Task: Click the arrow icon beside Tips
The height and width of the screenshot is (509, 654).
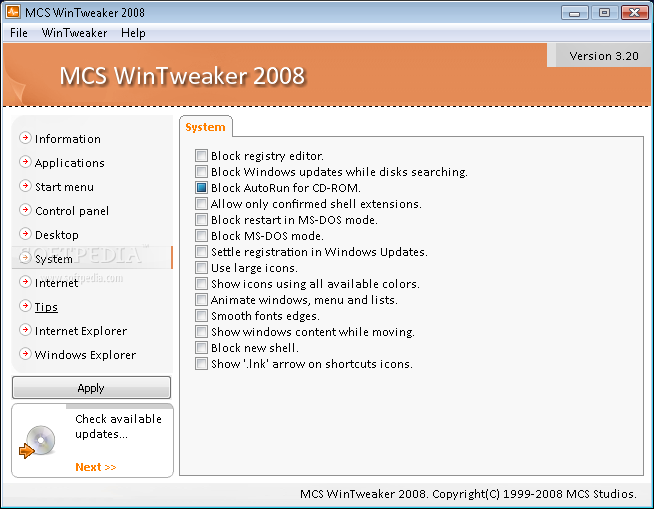Action: pyautogui.click(x=25, y=306)
